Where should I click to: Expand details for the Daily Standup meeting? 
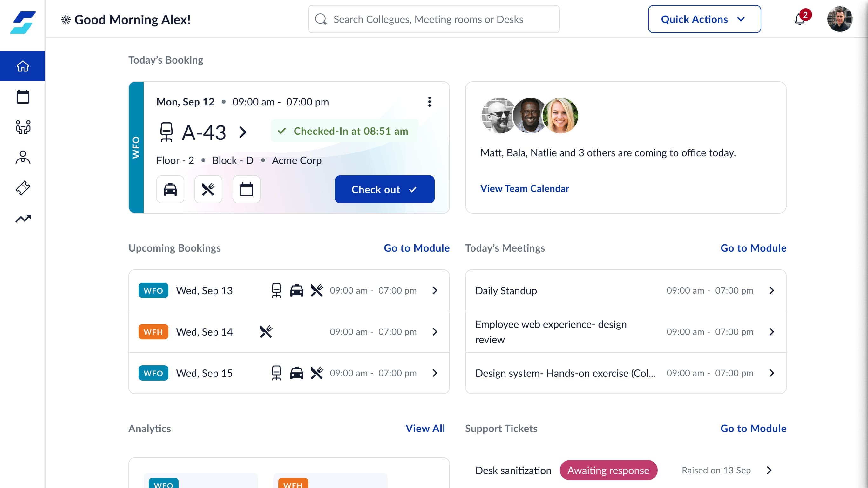point(772,290)
